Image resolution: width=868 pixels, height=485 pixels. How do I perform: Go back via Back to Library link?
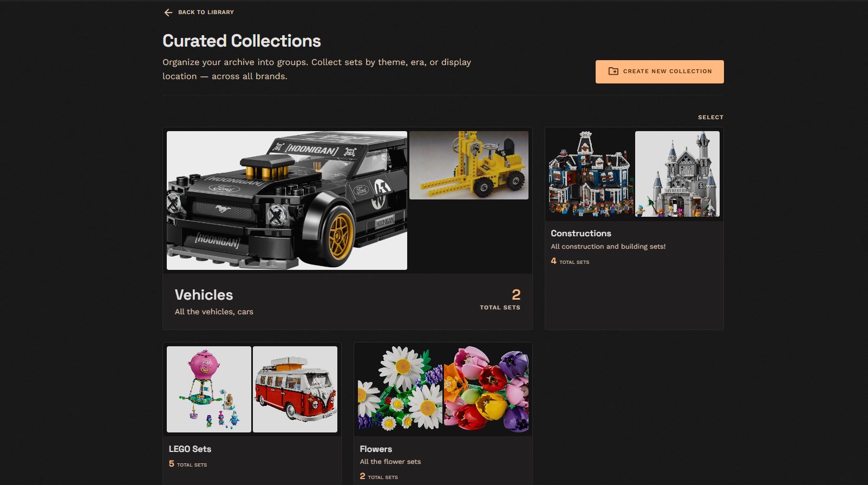click(199, 12)
